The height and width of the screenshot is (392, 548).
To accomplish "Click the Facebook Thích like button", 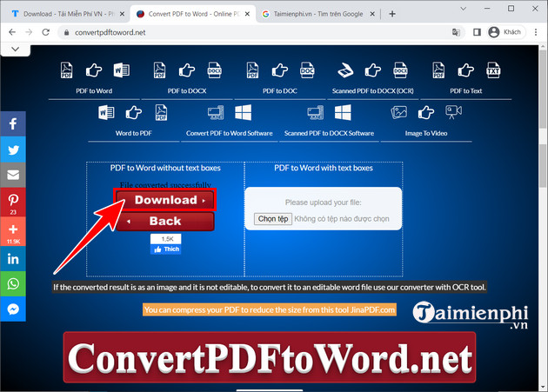I will (x=165, y=249).
